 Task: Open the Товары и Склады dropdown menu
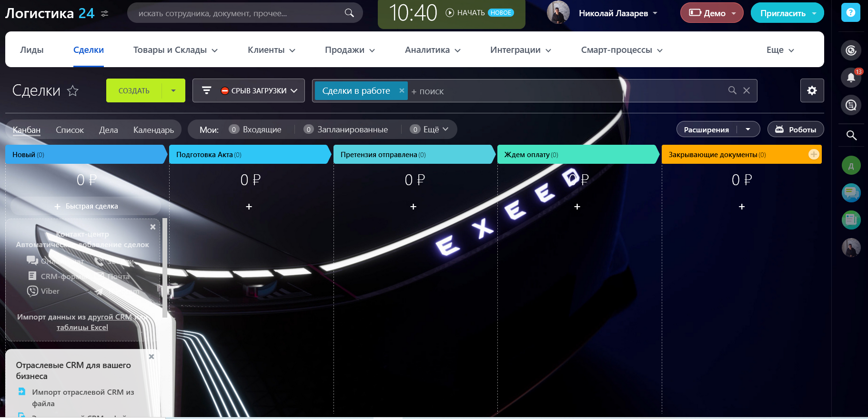[x=175, y=50]
